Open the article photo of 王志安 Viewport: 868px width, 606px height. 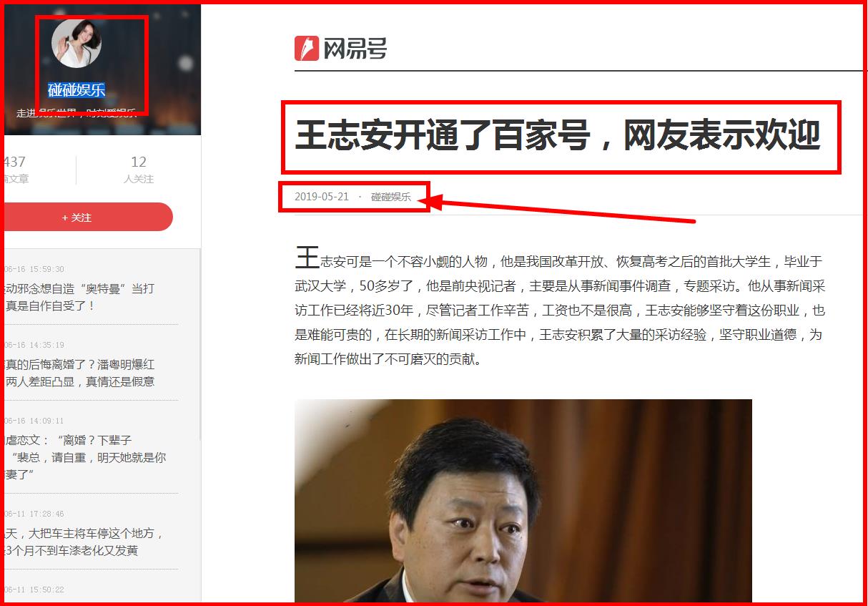[523, 501]
